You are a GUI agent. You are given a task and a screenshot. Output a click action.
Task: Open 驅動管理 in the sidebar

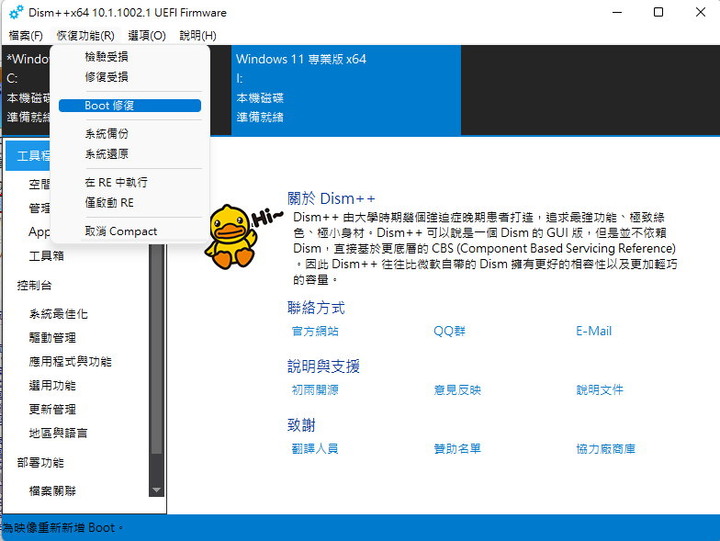tap(52, 338)
